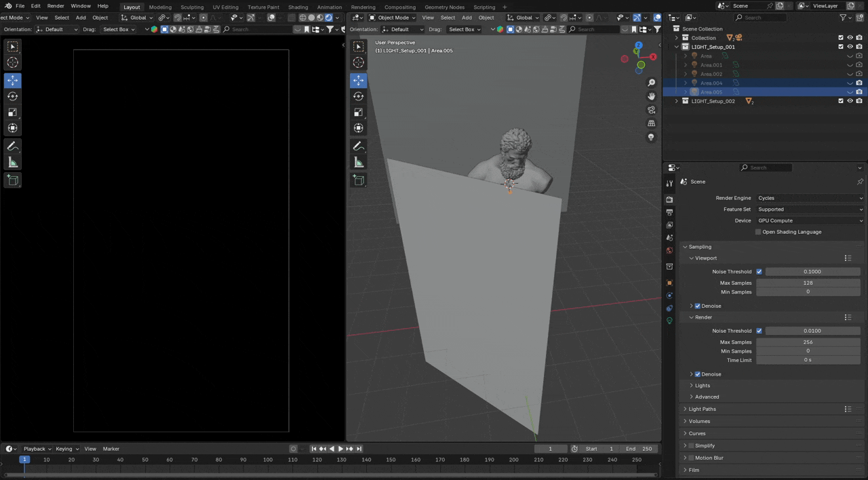Select the Rotate tool in right viewport
The image size is (868, 480).
click(358, 96)
